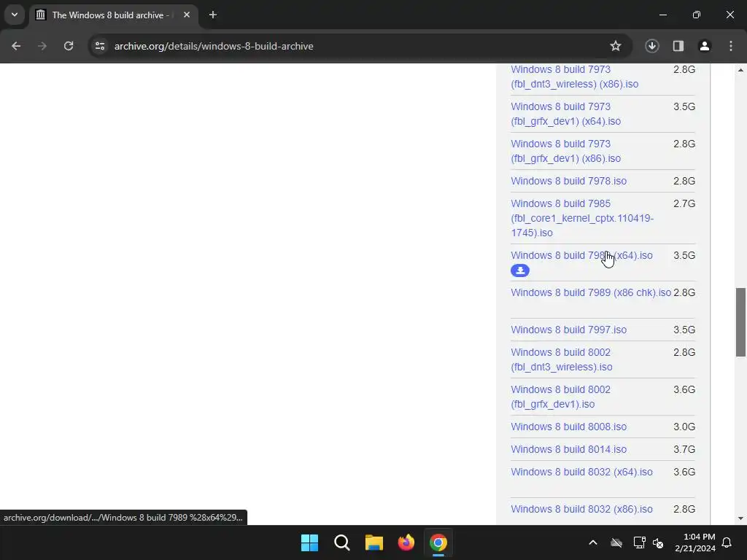
Task: Open build 7985 fbl_core1_kernel_cptx iso link
Action: click(x=582, y=218)
